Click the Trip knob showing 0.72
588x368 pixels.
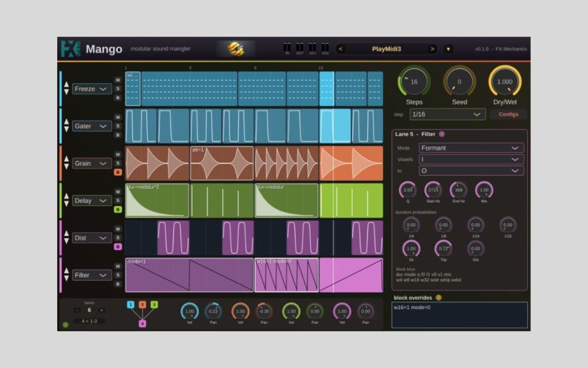click(x=443, y=249)
